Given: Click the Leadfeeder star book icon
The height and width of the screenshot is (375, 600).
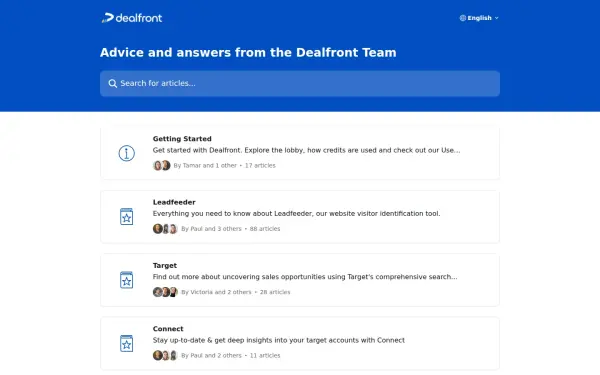Looking at the screenshot, I should click(127, 217).
